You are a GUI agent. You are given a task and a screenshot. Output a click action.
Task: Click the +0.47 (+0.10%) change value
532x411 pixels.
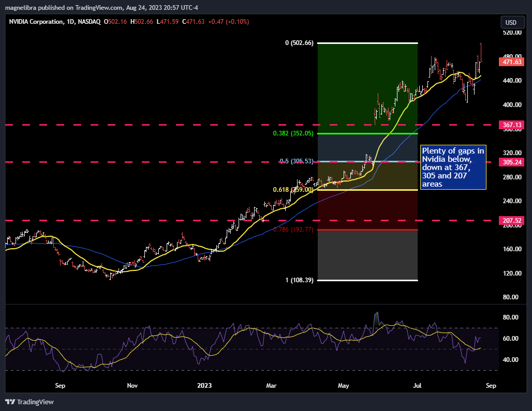click(228, 22)
